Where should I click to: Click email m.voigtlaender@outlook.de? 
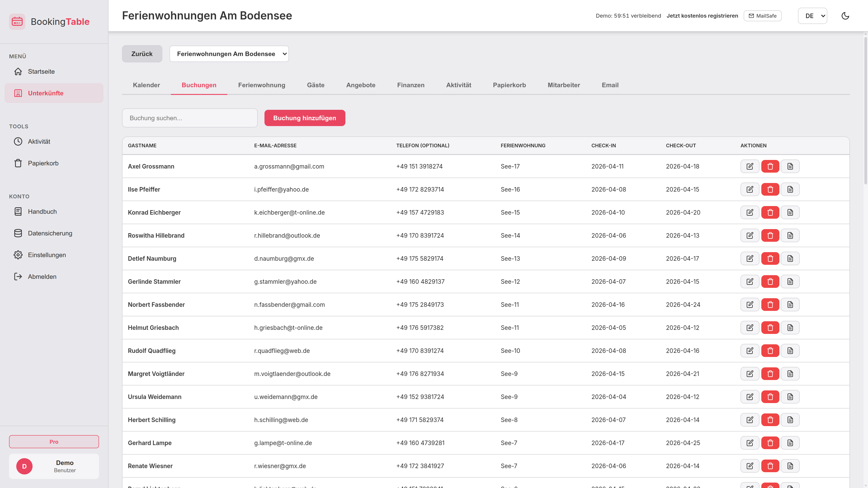tap(292, 374)
